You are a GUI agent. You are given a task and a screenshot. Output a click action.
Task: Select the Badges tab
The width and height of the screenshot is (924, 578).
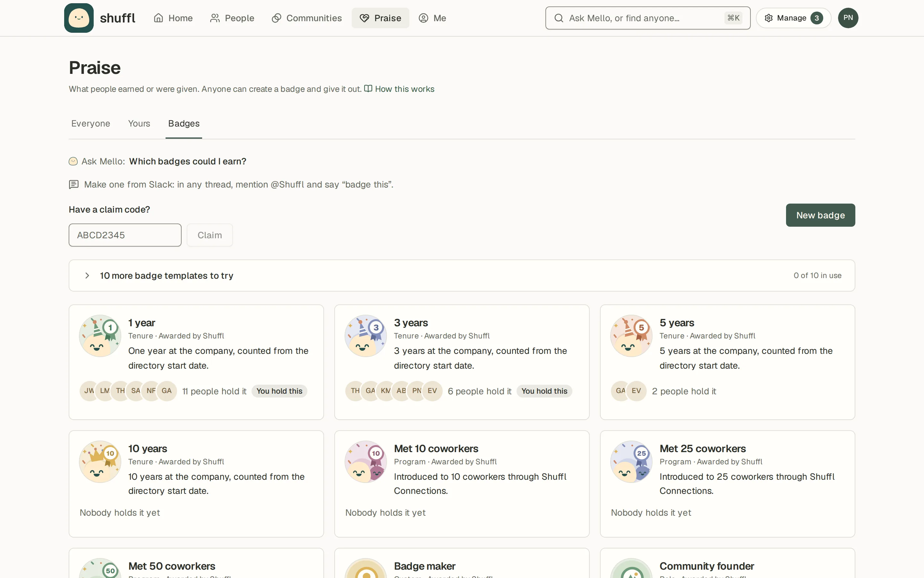pos(184,124)
